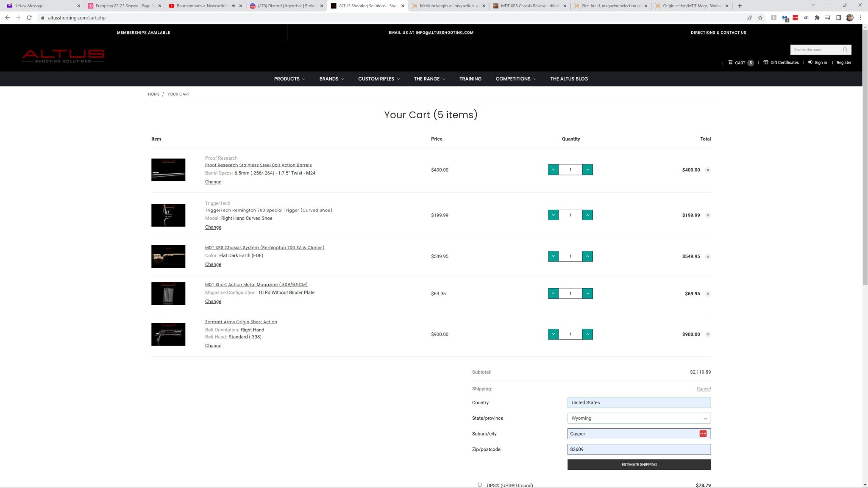Open the cart icon in header
Viewport: 868px width, 488px height.
click(740, 63)
